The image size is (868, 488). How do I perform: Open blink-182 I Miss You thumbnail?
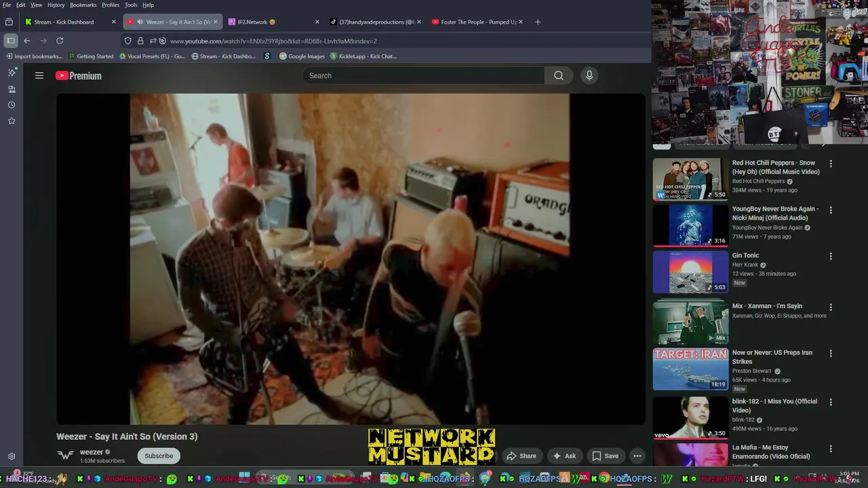pyautogui.click(x=690, y=418)
